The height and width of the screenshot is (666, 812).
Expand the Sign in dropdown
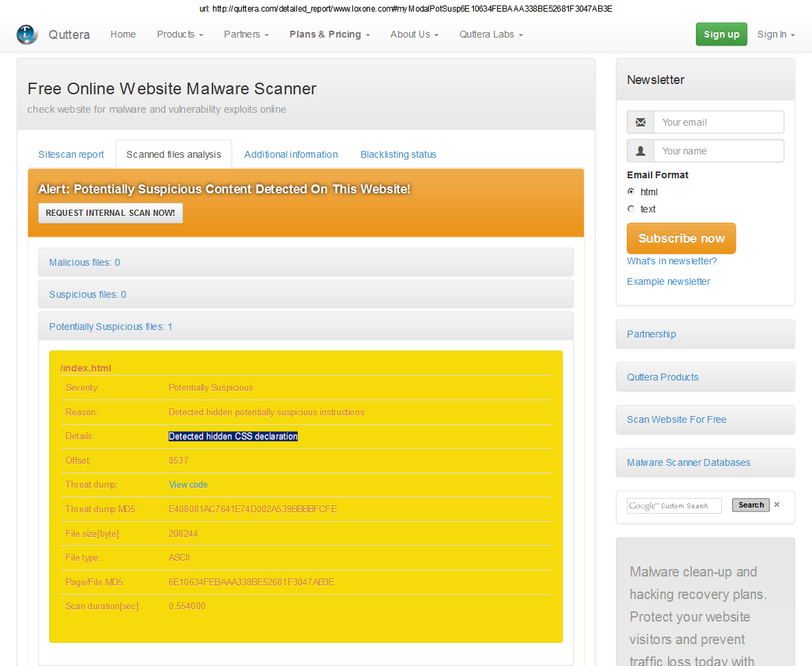tap(776, 34)
